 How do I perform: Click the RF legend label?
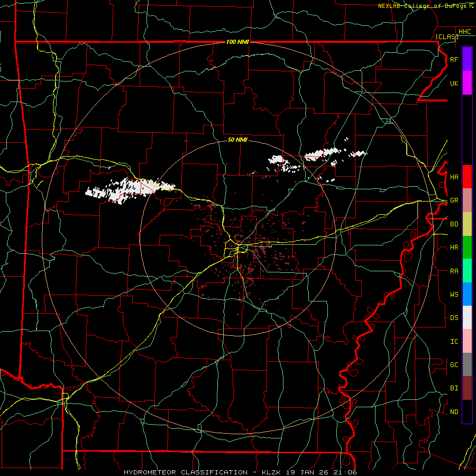(x=454, y=59)
